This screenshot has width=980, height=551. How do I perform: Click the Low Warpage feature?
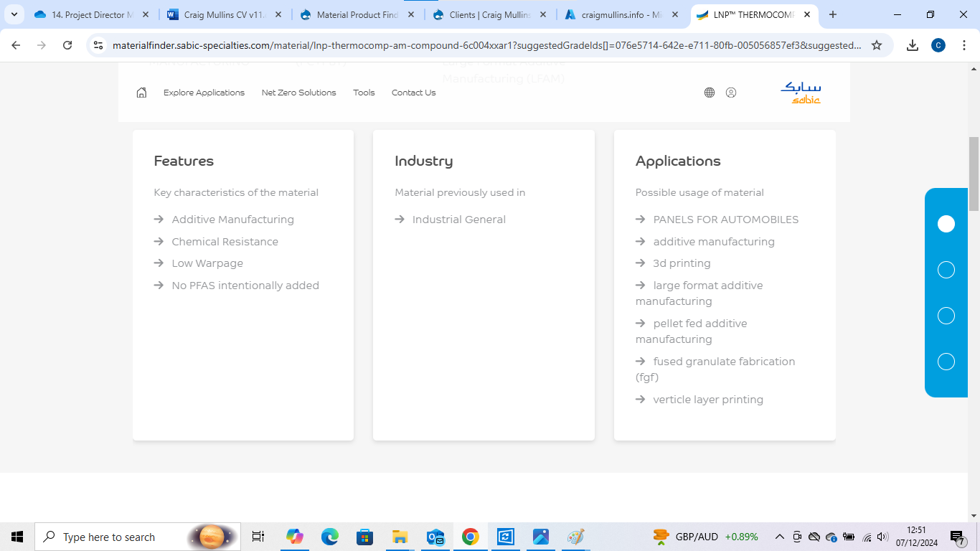pyautogui.click(x=207, y=263)
